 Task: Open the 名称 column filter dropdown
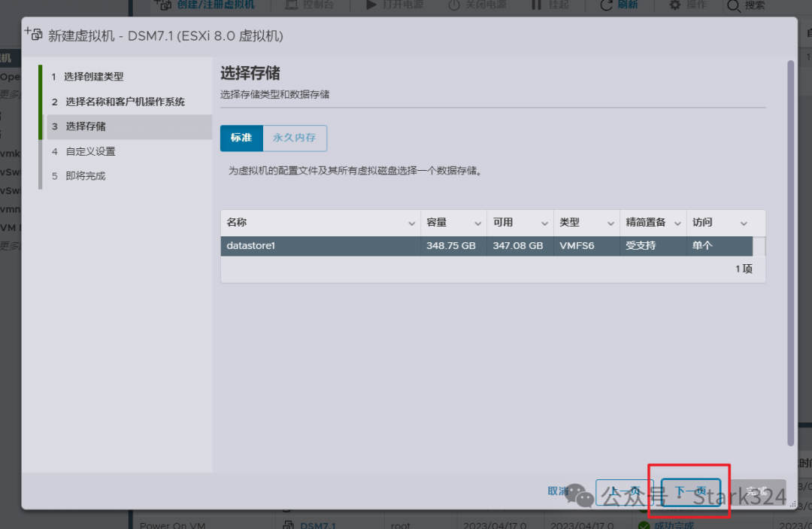point(411,223)
